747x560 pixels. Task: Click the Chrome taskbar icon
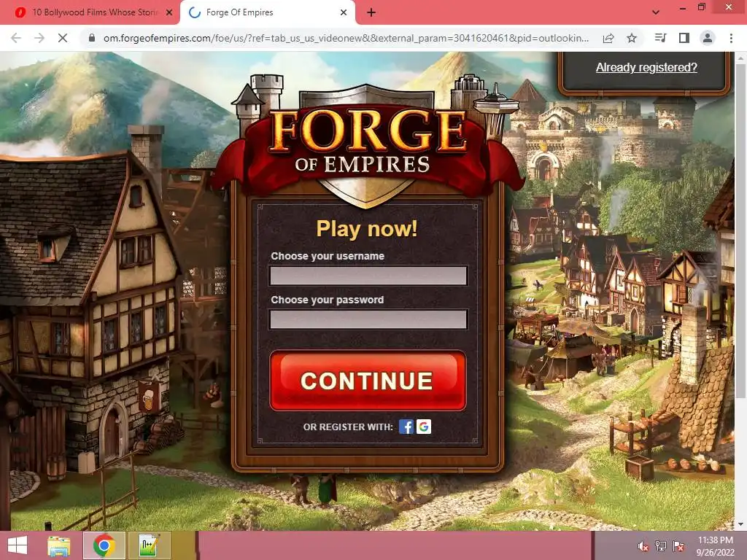(x=104, y=545)
